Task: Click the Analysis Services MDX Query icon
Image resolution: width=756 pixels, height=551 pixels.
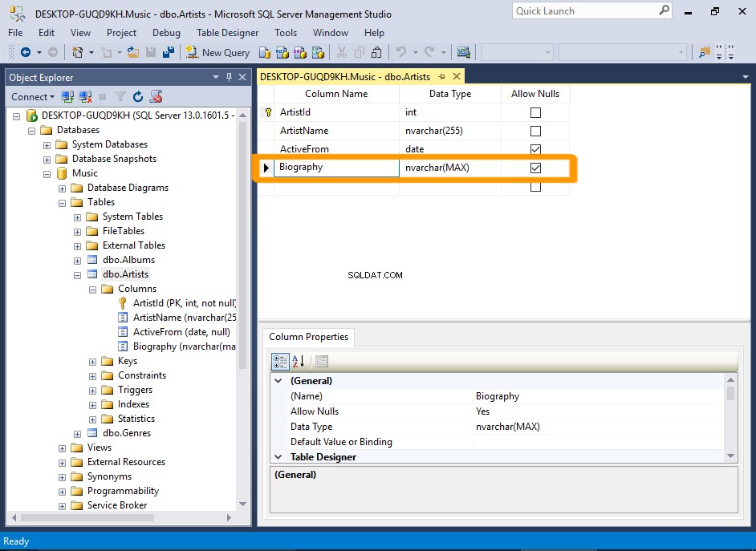Action: point(282,52)
